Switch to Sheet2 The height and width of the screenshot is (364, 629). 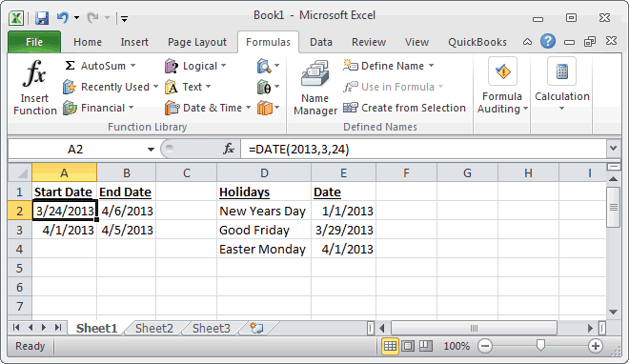[x=154, y=329]
